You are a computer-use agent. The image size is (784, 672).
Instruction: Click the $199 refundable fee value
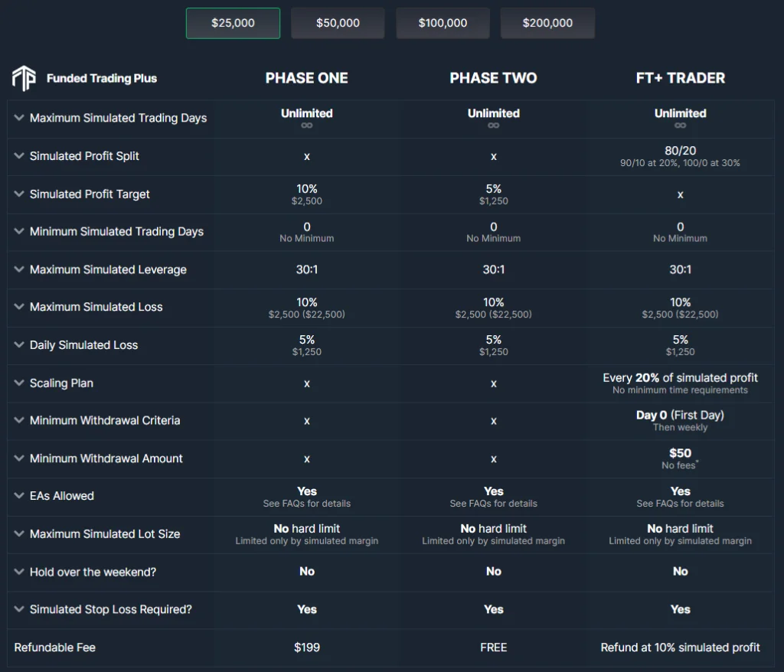click(x=306, y=648)
